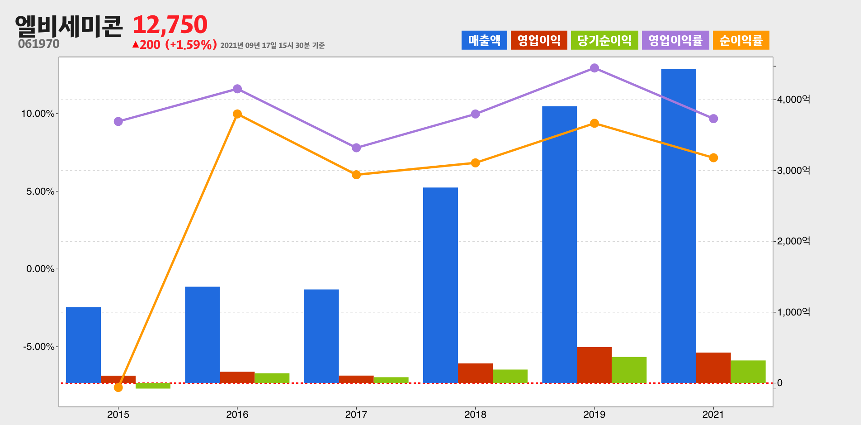This screenshot has height=425, width=868.
Task: Click the 2019 x-axis label
Action: coord(594,415)
